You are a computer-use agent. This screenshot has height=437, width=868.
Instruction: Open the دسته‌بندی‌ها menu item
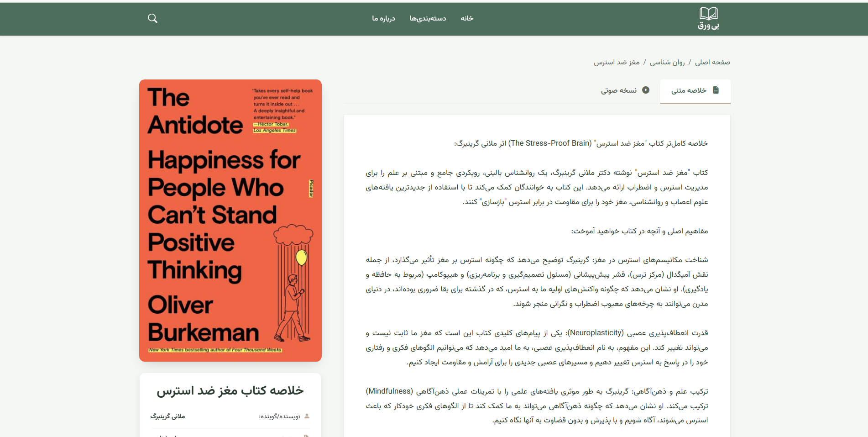(x=427, y=18)
